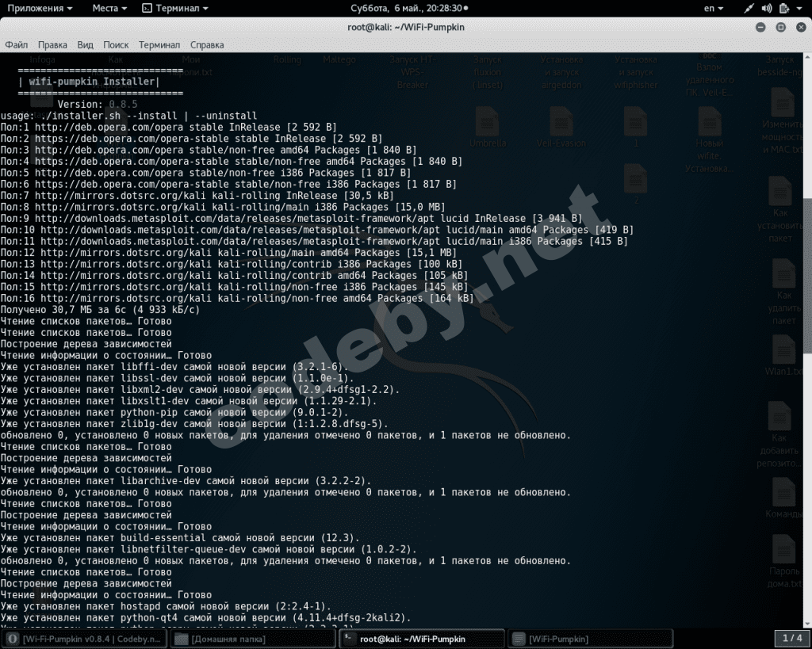Click the volume speaker icon in the top panel
The width and height of the screenshot is (812, 649).
767,8
